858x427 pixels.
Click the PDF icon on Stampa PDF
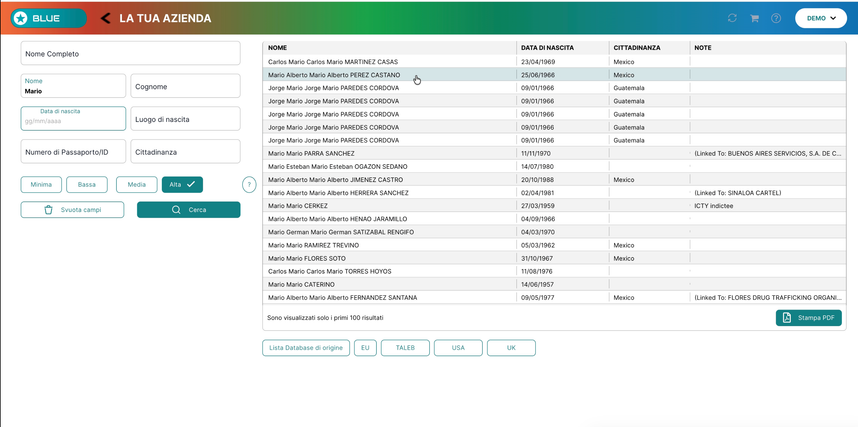[x=787, y=318]
